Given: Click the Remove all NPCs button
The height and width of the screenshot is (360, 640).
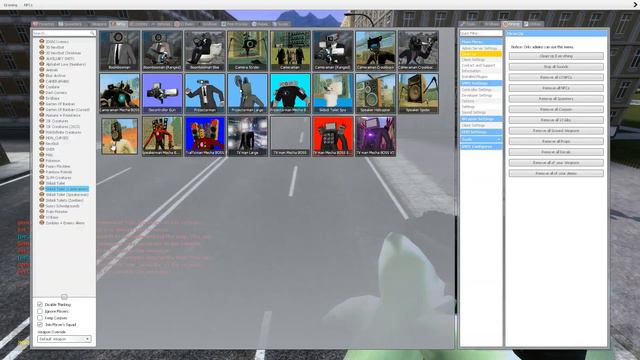Looking at the screenshot, I should pos(556,88).
